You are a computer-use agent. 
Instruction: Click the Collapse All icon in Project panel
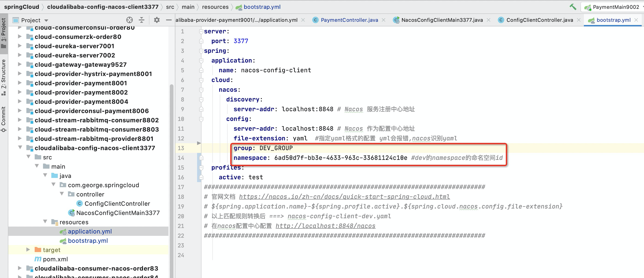[142, 20]
